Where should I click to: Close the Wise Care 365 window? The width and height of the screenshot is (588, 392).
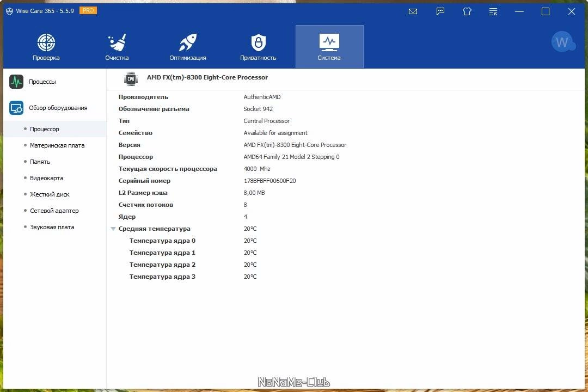tap(572, 11)
